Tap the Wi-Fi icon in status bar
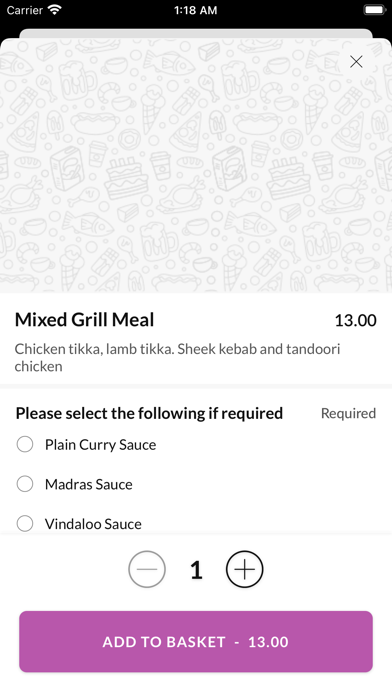 [55, 10]
